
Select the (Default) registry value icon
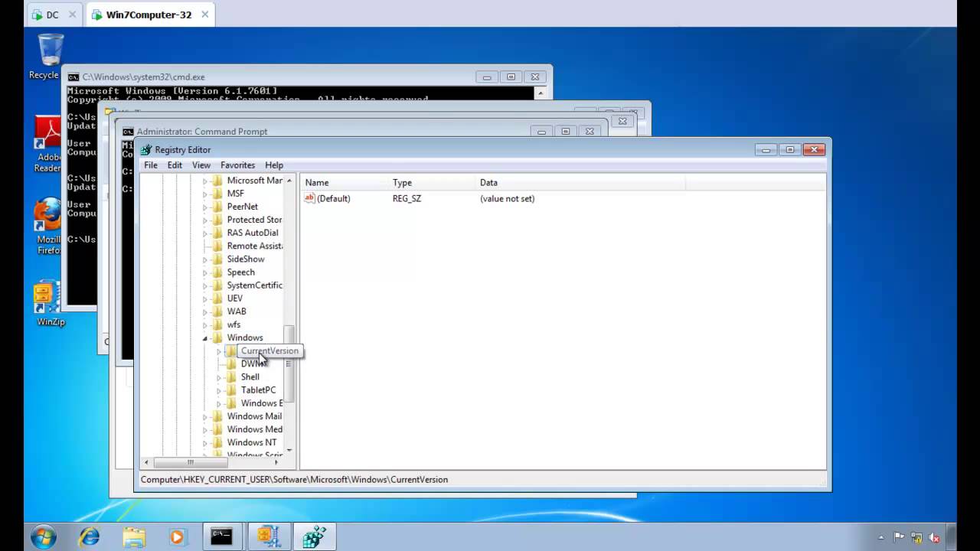pos(310,198)
